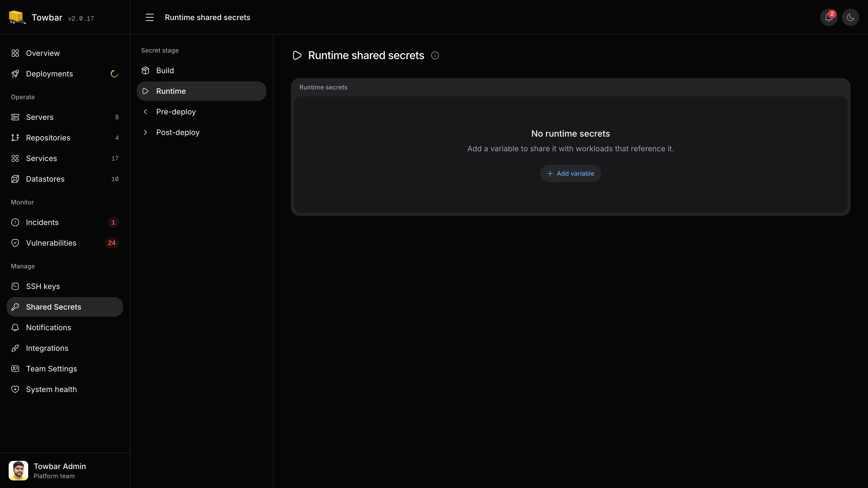Open Overview in the sidebar
Image resolution: width=868 pixels, height=488 pixels.
(x=65, y=53)
